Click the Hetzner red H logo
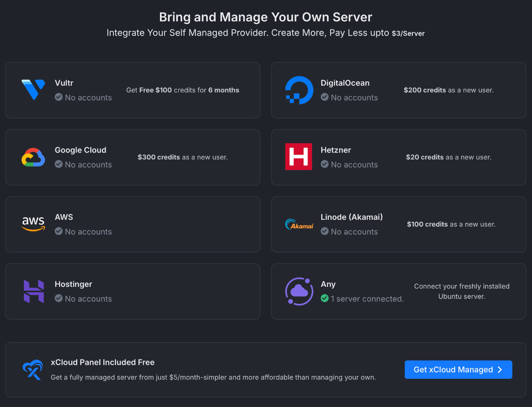The image size is (532, 407). tap(299, 156)
